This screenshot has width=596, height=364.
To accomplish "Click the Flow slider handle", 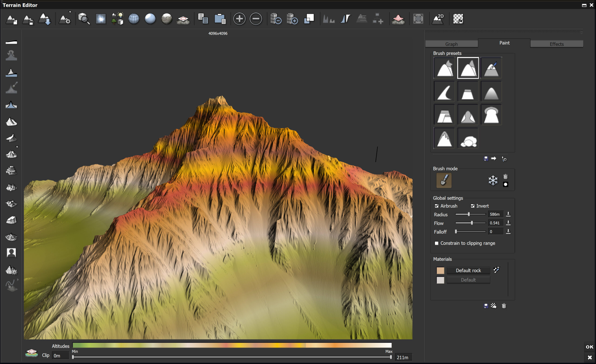I will click(x=472, y=223).
